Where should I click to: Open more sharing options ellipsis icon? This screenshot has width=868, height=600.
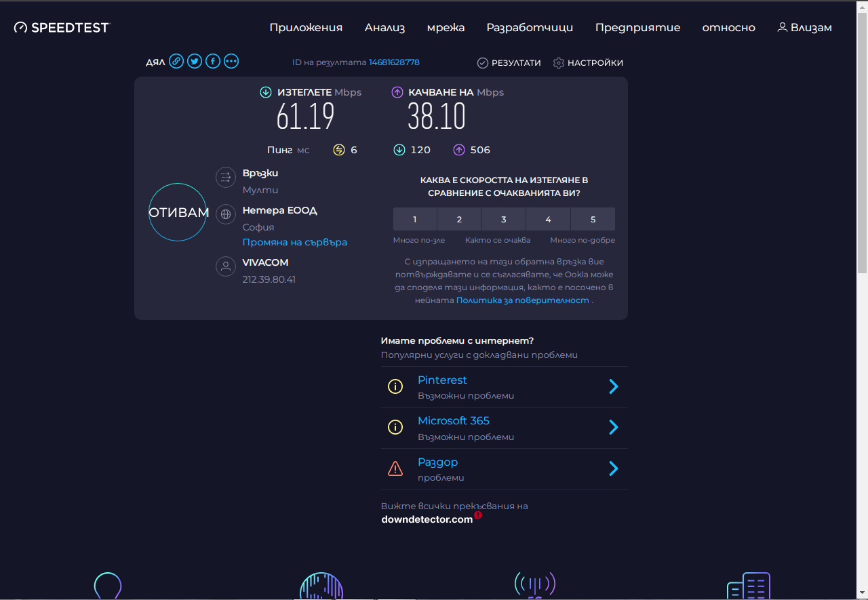coord(231,62)
